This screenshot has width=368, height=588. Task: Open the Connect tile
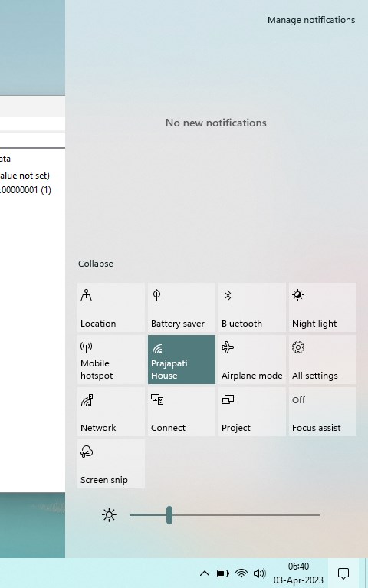(x=182, y=412)
